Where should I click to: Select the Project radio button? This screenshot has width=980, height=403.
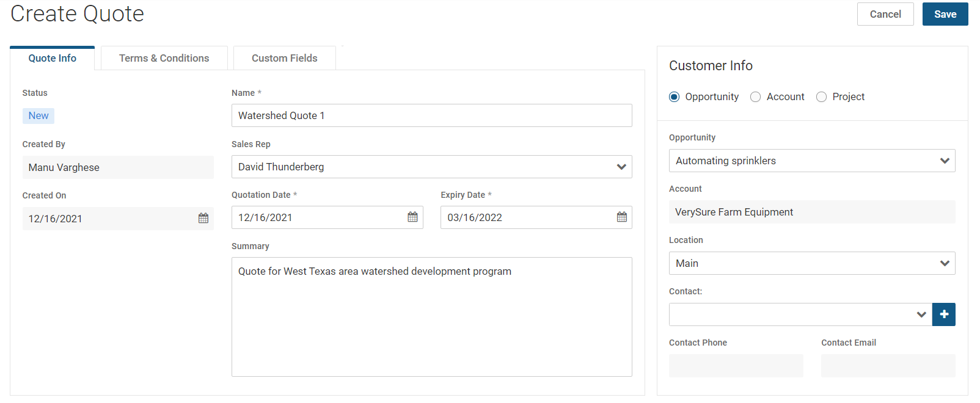coord(822,97)
